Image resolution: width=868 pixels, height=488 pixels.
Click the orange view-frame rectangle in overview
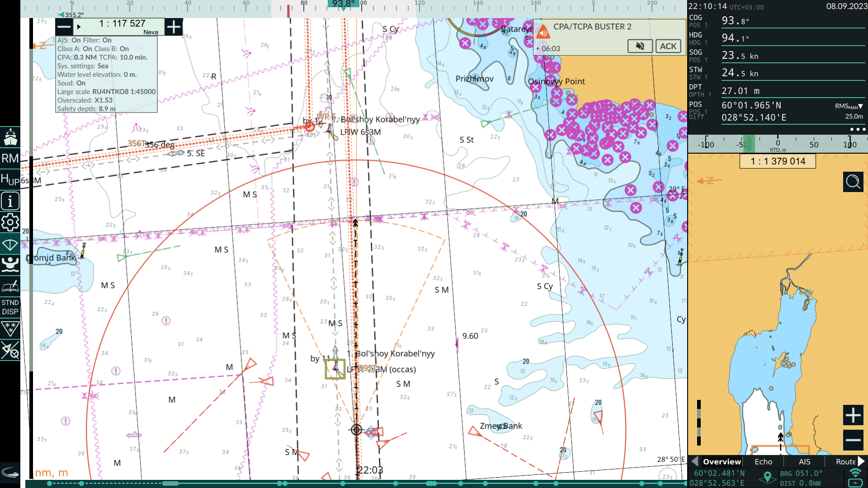click(x=780, y=450)
